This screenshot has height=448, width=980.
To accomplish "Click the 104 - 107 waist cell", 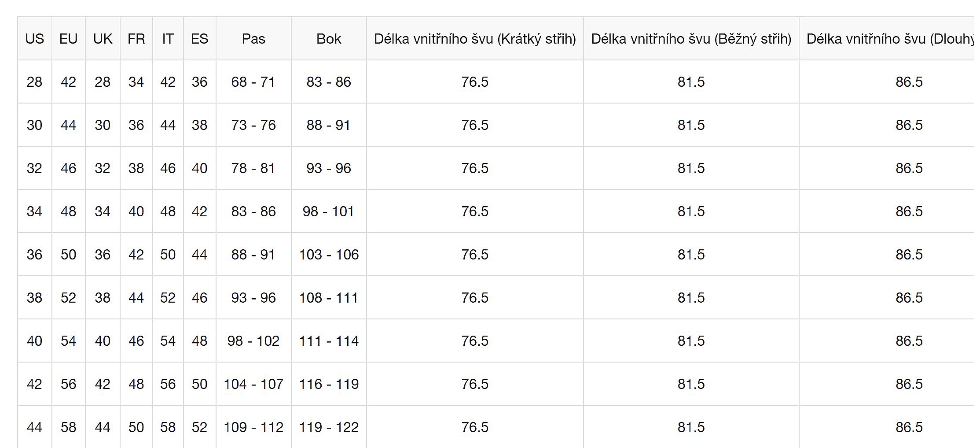I will point(253,384).
